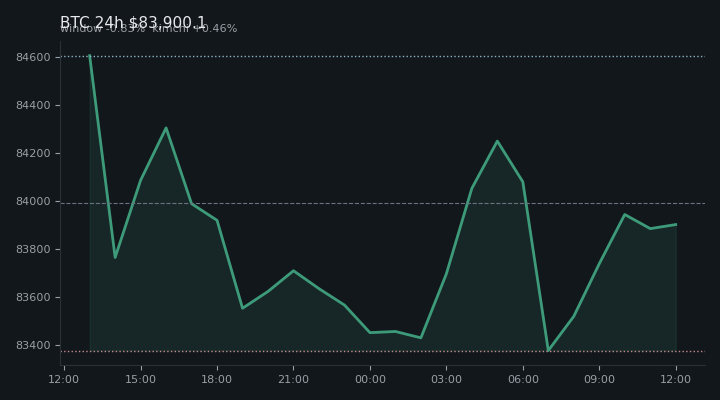Click the 84600 y-axis label
This screenshot has height=400, width=720.
(x=33, y=57)
